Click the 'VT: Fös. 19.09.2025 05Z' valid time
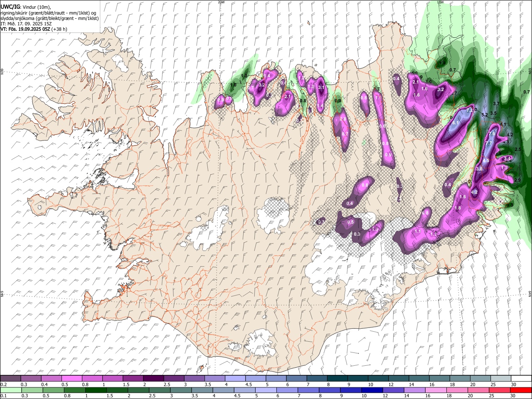Image resolution: width=532 pixels, height=399 pixels. coord(26,29)
